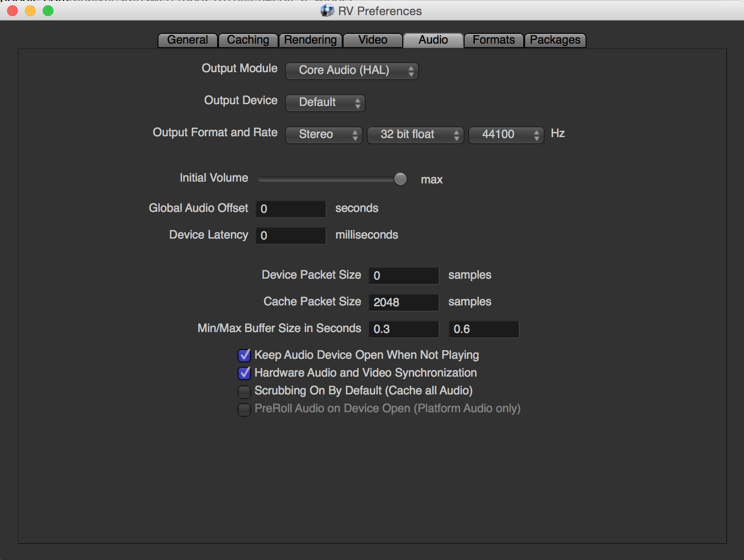Click the Device Latency milliseconds field

(x=291, y=235)
